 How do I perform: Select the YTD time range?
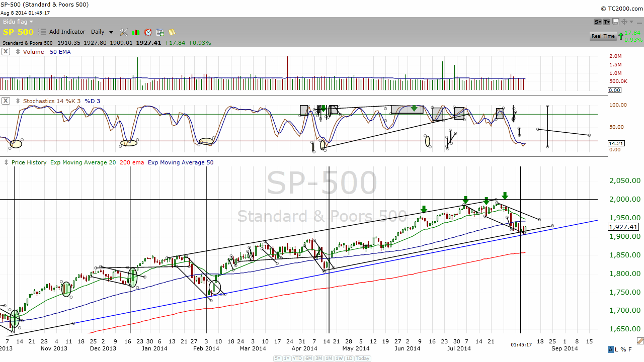coord(297,358)
